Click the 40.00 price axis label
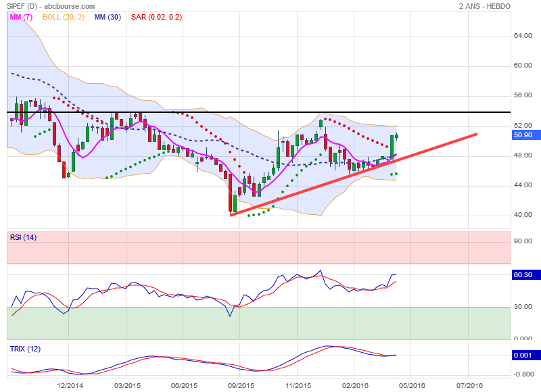The image size is (541, 392). click(523, 216)
